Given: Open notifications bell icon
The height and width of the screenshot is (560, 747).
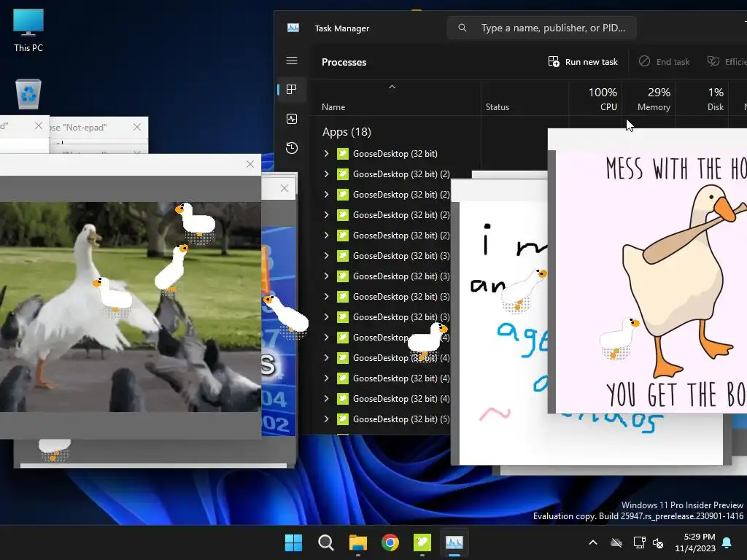Looking at the screenshot, I should coord(727,542).
